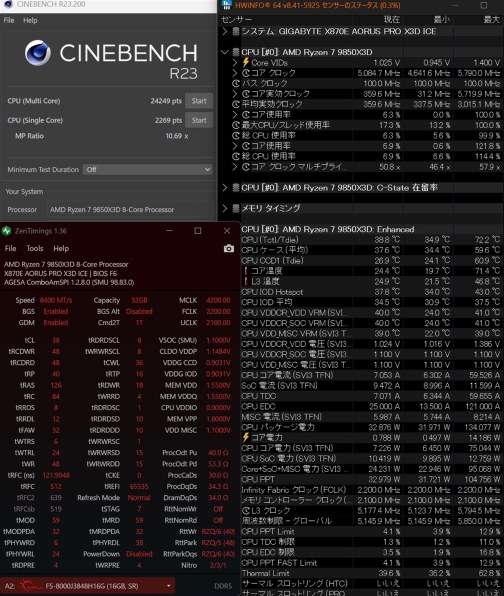
Task: Click the HWiNFO icon in title bar
Action: pyautogui.click(x=227, y=5)
